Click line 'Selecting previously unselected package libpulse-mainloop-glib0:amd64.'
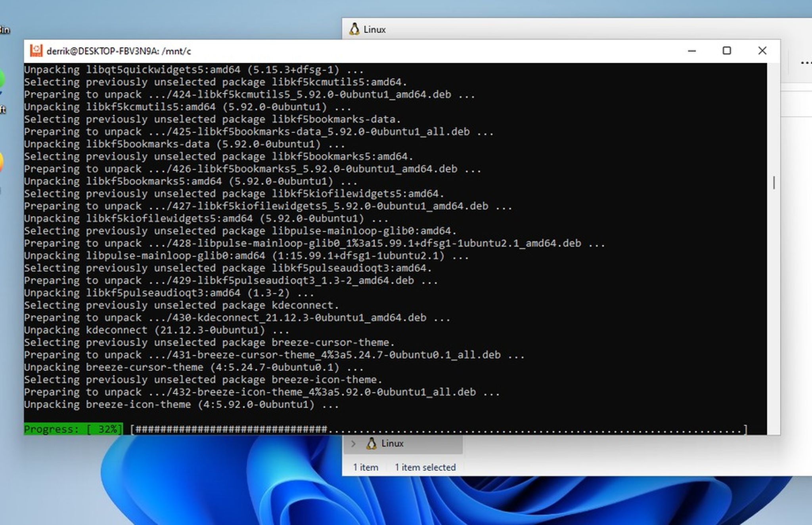The image size is (812, 525). [x=240, y=231]
